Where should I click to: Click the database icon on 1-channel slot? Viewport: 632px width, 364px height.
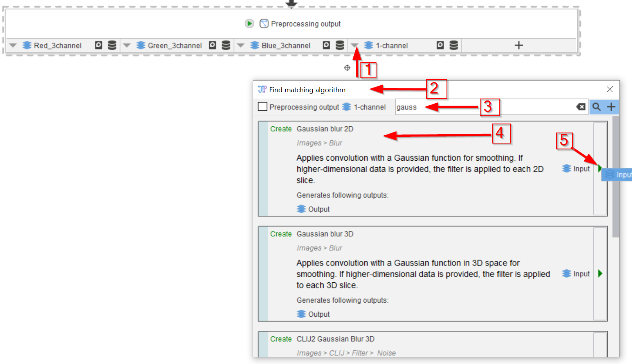[x=454, y=45]
